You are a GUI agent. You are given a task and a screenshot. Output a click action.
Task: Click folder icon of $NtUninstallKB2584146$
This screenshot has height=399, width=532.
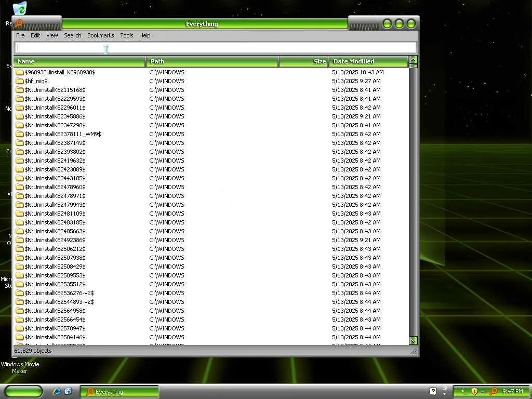[20, 337]
